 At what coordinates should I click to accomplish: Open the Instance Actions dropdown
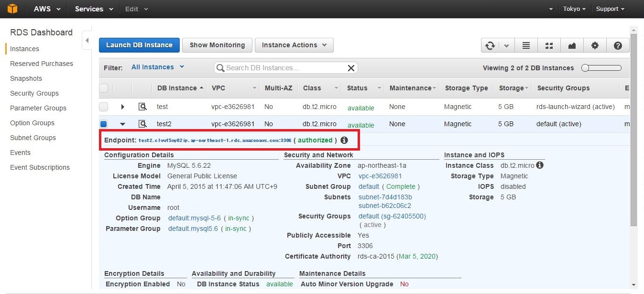pyautogui.click(x=294, y=45)
